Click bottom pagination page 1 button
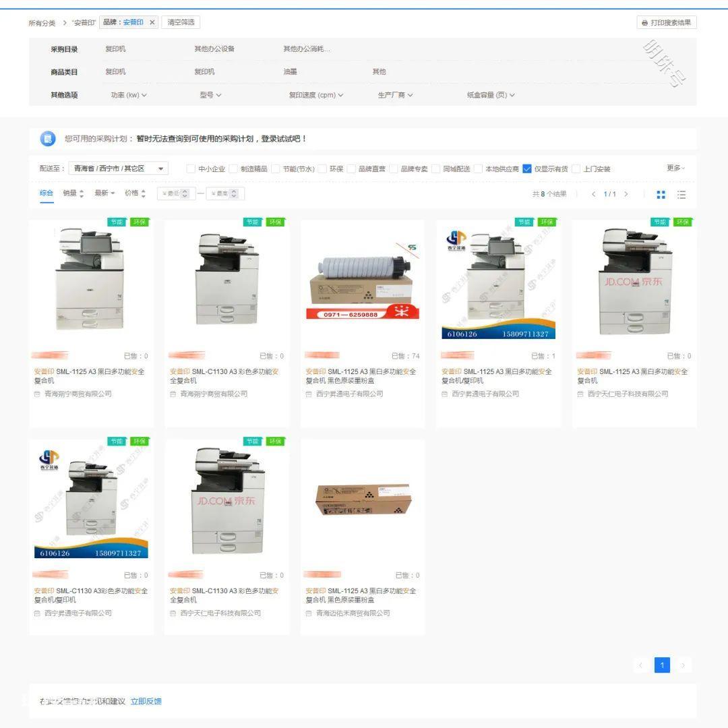Viewport: 728px width, 728px height. point(662,665)
